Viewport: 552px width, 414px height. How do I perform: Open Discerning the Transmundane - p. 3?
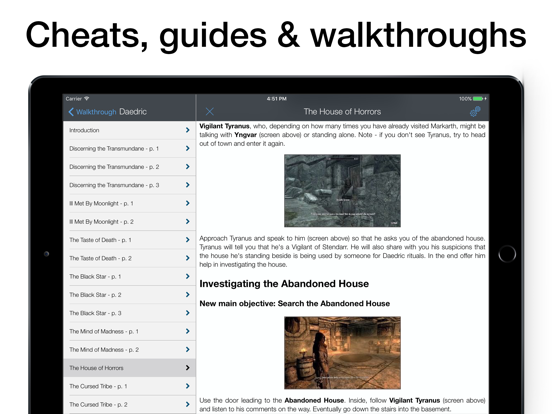click(x=130, y=185)
